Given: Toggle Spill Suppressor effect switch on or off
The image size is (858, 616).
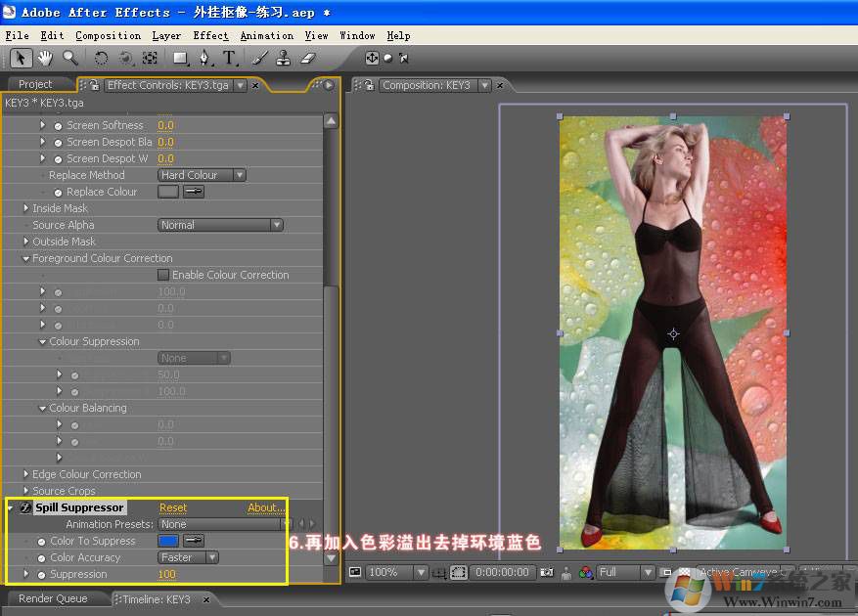Looking at the screenshot, I should pyautogui.click(x=25, y=507).
